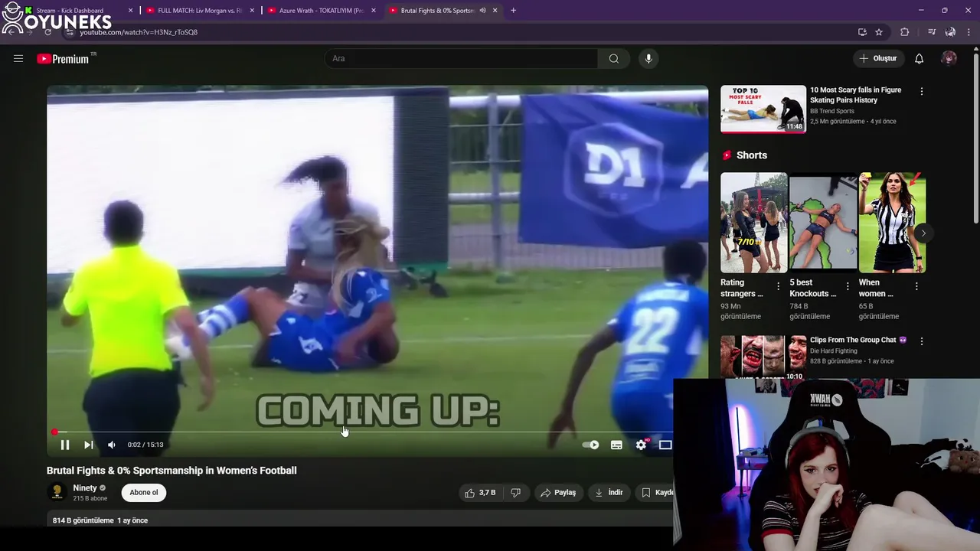Open options for 10 Most Scary falls video
The width and height of the screenshot is (980, 551).
click(x=921, y=91)
